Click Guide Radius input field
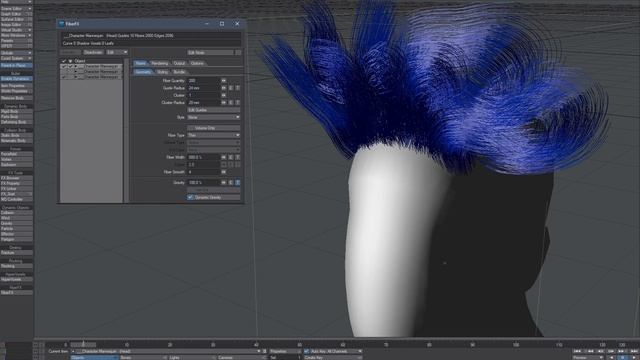The image size is (640, 360). point(204,88)
